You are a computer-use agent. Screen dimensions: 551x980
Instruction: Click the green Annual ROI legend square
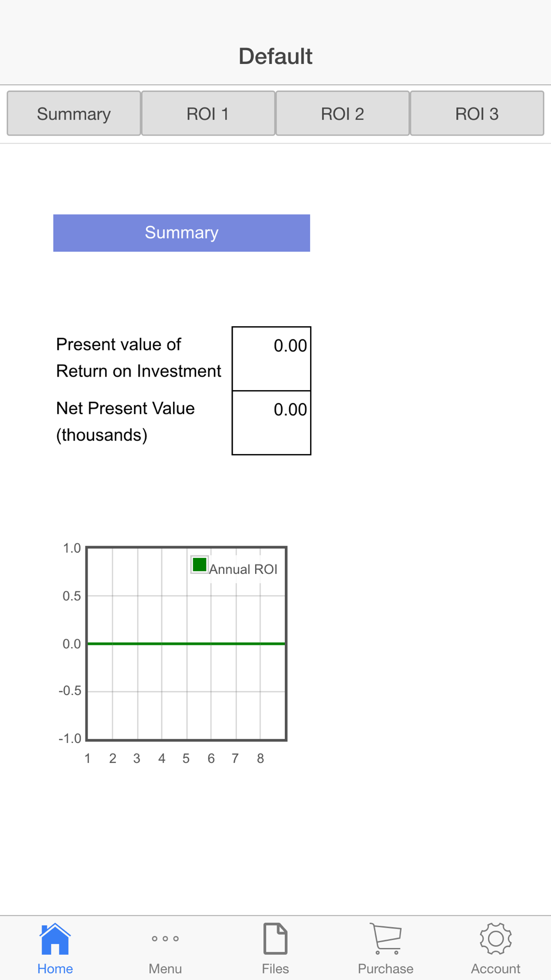(x=199, y=565)
